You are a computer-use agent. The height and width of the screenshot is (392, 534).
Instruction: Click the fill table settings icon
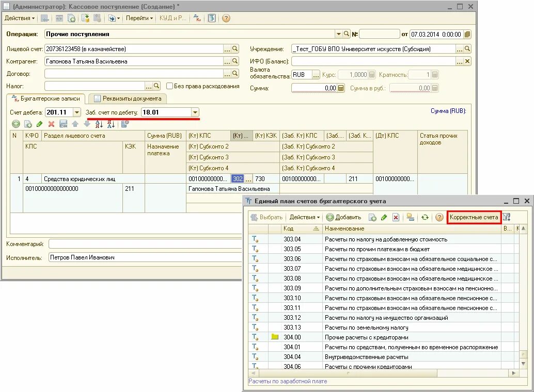point(124,124)
